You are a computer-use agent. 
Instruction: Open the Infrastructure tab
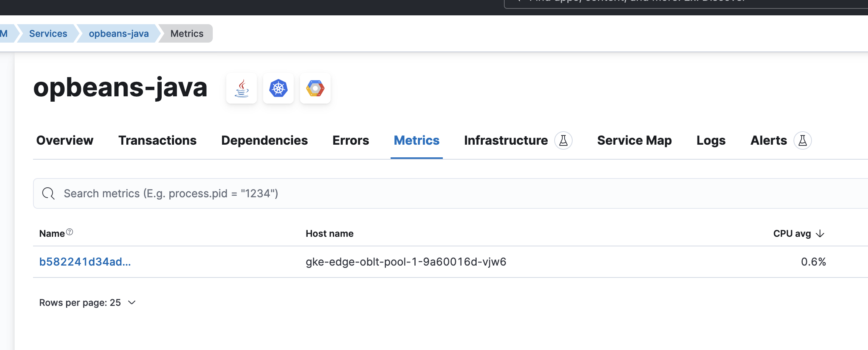tap(506, 140)
